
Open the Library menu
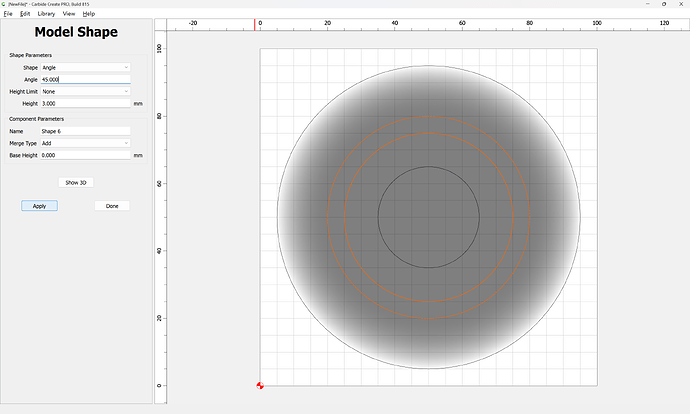46,14
